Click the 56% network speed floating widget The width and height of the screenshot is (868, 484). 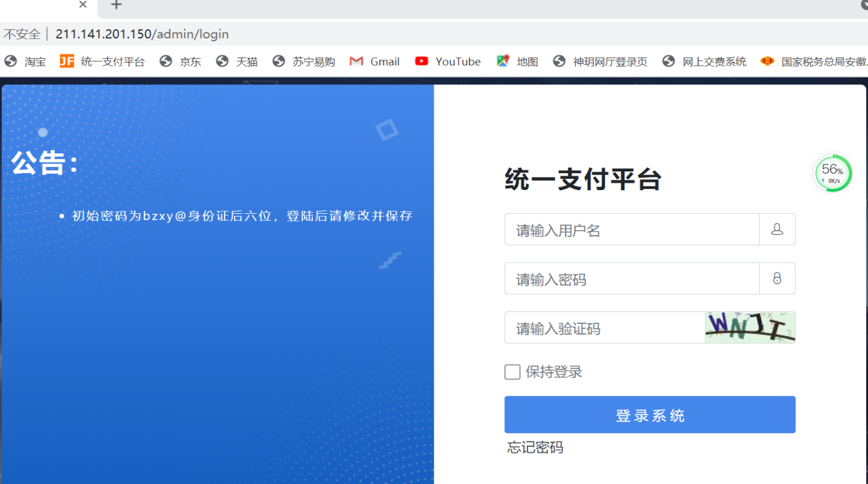pyautogui.click(x=832, y=173)
